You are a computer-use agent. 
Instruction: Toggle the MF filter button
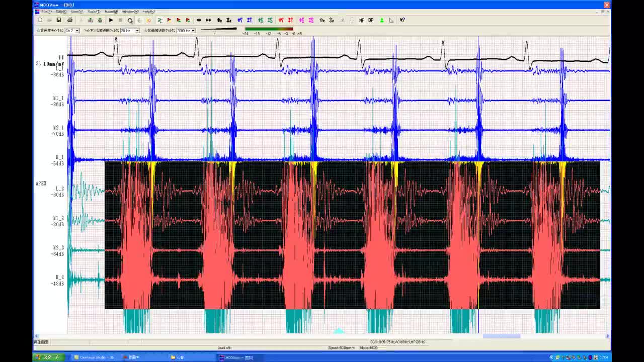pos(361,20)
